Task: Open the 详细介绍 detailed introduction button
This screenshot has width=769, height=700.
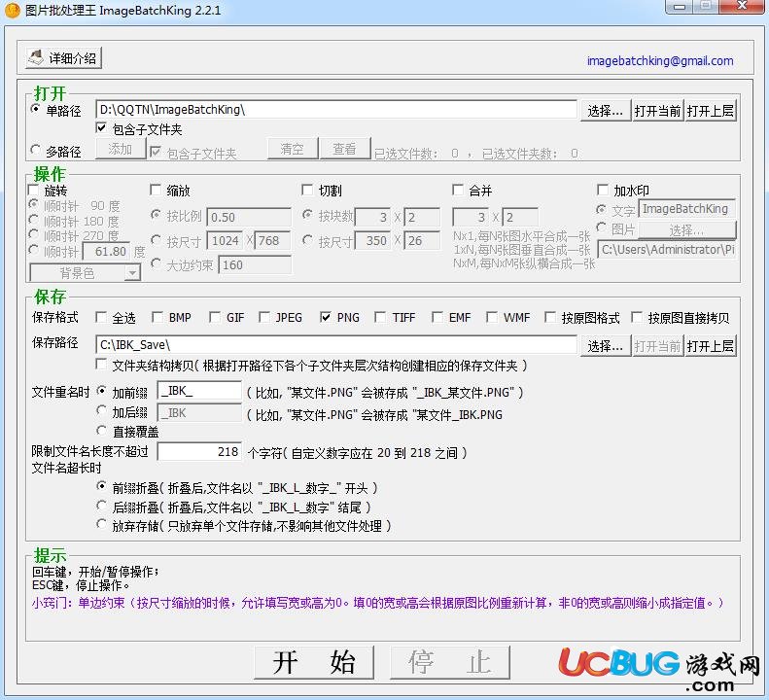Action: tap(64, 58)
